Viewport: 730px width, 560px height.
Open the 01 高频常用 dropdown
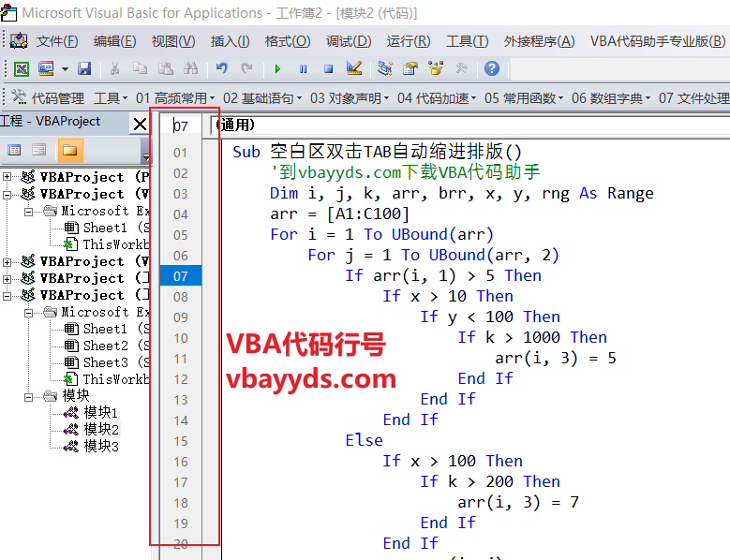(175, 98)
